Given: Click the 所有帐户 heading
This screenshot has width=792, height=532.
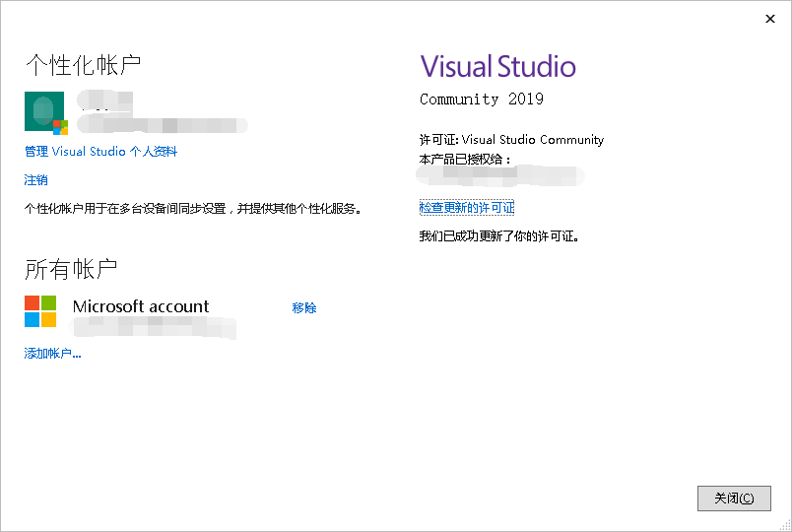Looking at the screenshot, I should [71, 269].
